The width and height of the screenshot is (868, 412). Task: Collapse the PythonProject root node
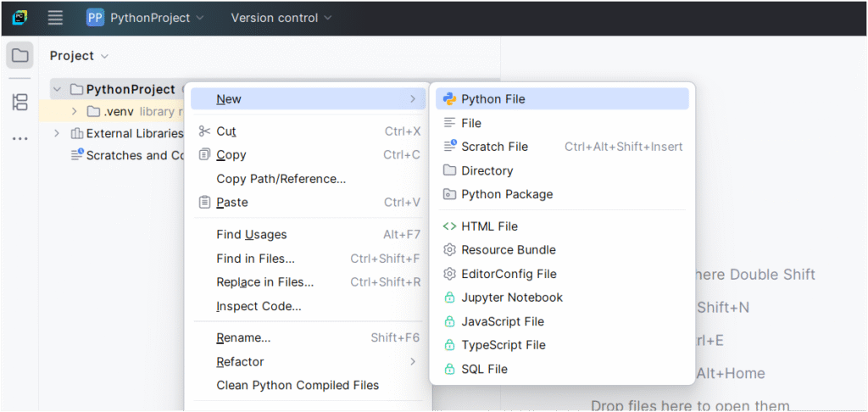[x=57, y=89]
